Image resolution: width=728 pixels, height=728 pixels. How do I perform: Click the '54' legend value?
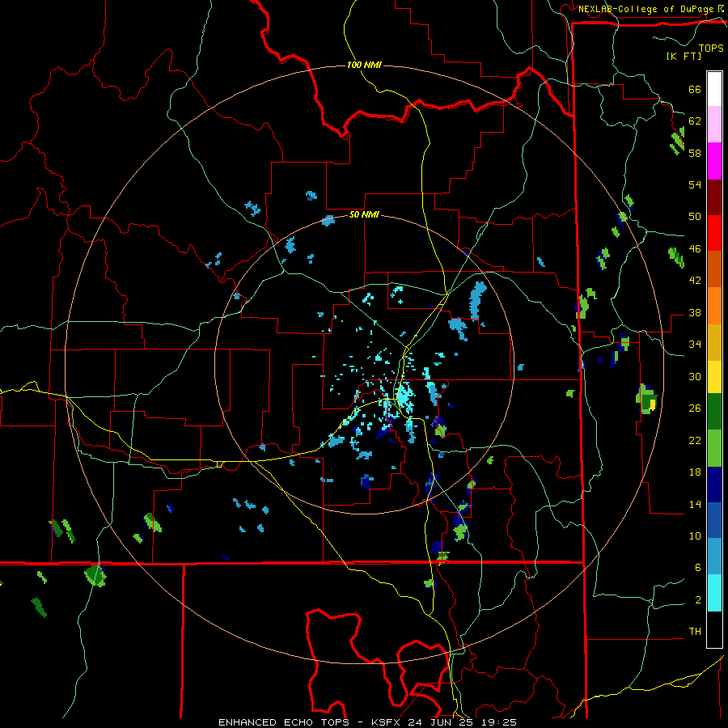(x=695, y=184)
